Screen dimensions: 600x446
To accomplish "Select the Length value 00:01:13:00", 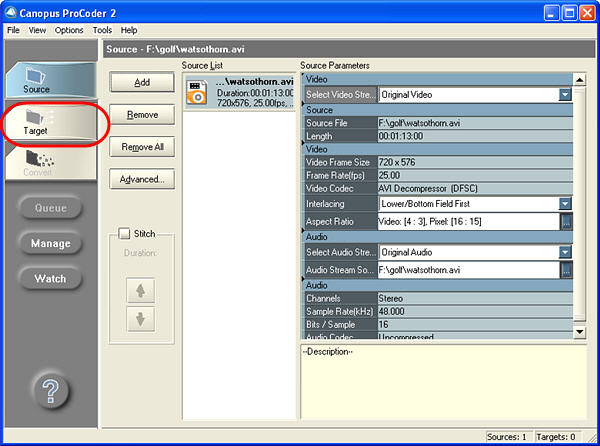I will pyautogui.click(x=475, y=136).
